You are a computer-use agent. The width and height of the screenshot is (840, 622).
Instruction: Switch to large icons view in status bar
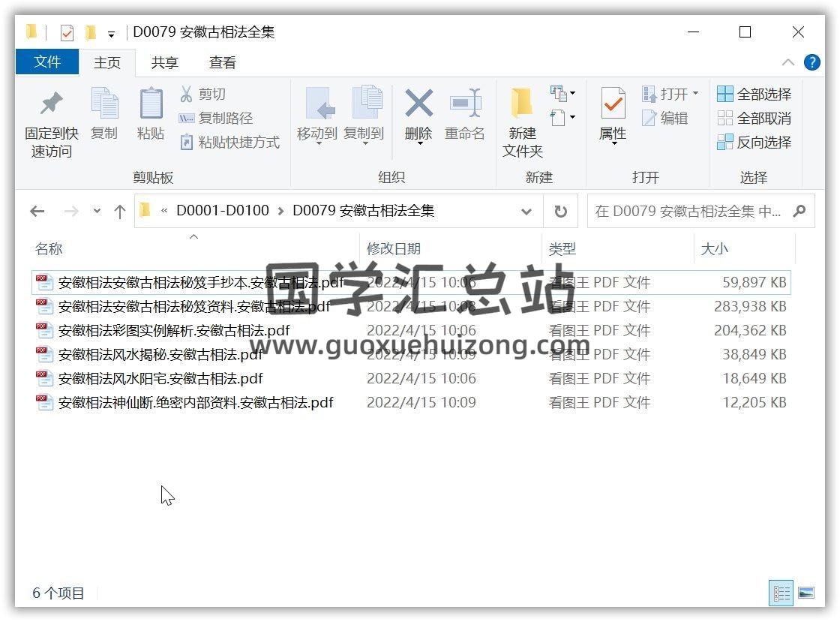[x=805, y=593]
